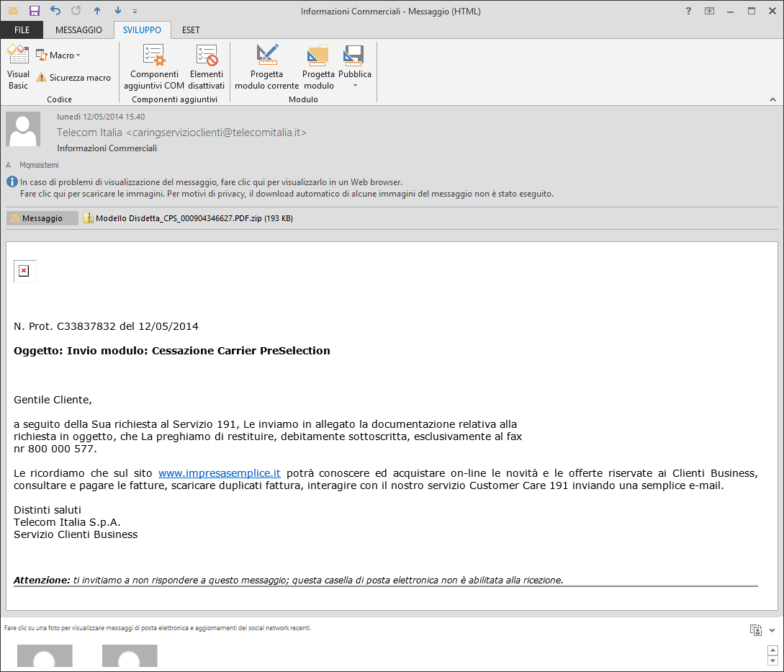The height and width of the screenshot is (672, 784).
Task: Click the Redo icon in title bar
Action: 76,11
